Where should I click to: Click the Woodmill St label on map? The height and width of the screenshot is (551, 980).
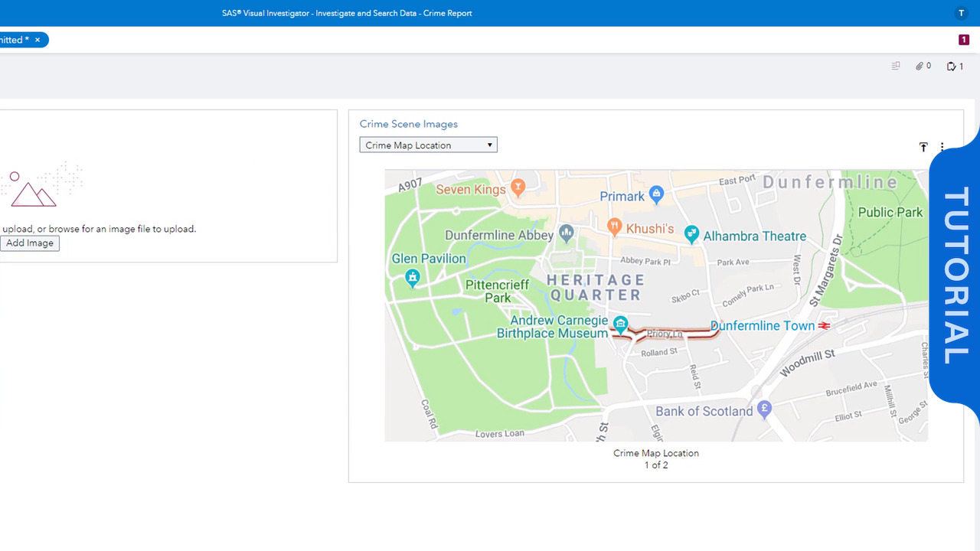(x=808, y=363)
